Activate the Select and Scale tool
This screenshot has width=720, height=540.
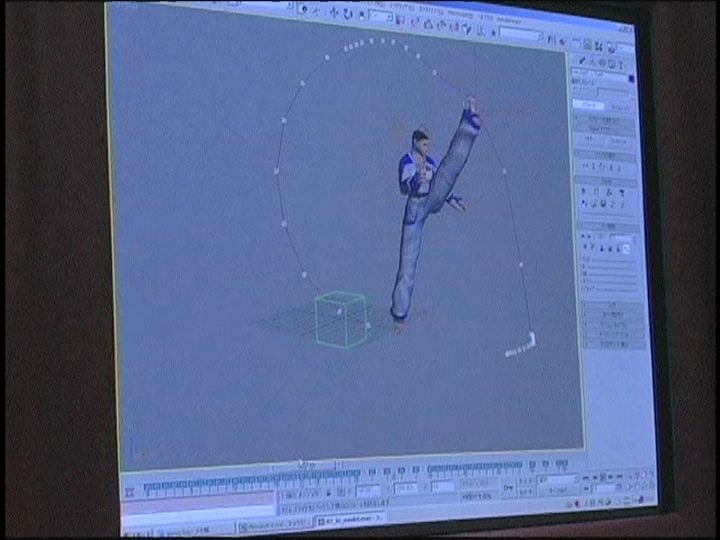(361, 15)
